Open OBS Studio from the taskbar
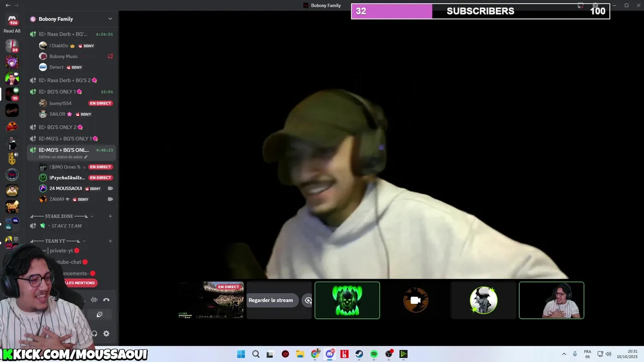Image resolution: width=644 pixels, height=362 pixels. pyautogui.click(x=389, y=354)
